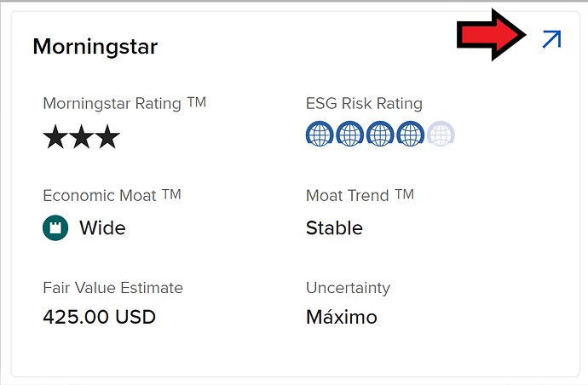The width and height of the screenshot is (588, 385).
Task: Click the green Economic Moat castle icon
Action: coord(55,227)
